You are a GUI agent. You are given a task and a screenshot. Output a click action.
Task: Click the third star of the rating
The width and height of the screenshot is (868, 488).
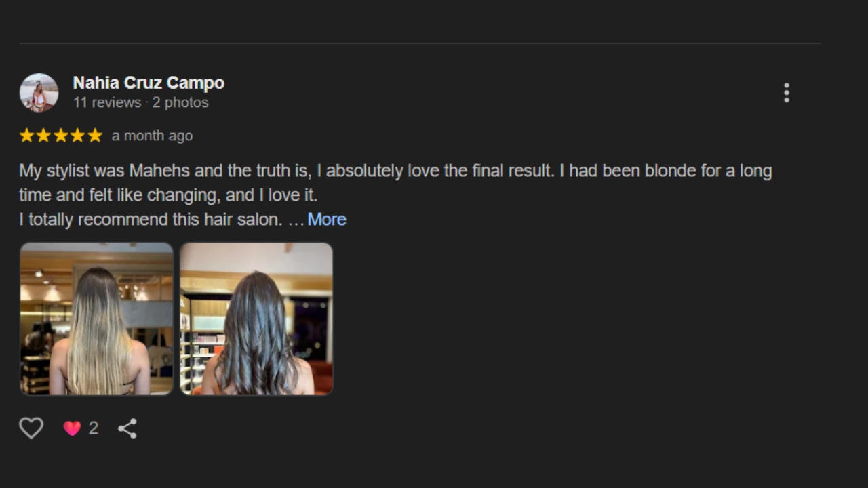pyautogui.click(x=61, y=136)
